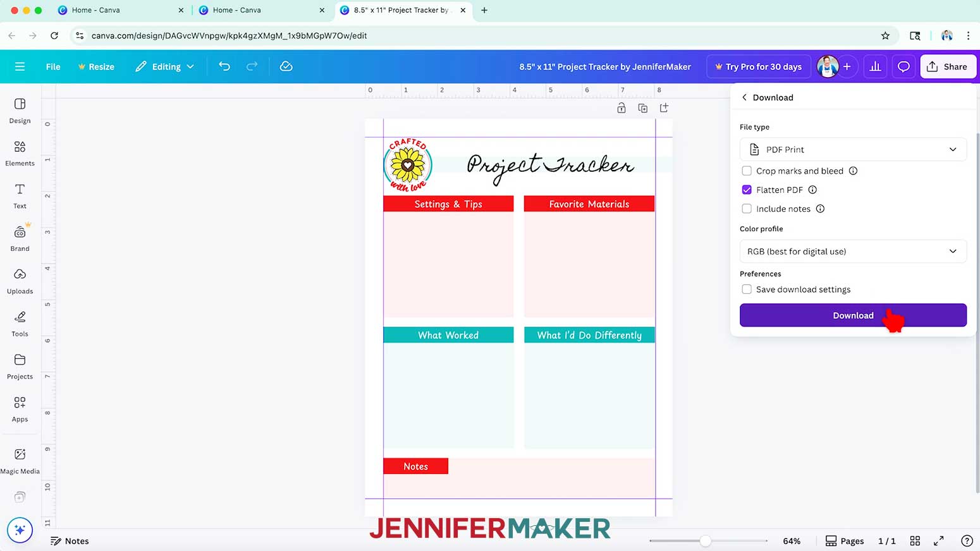Click info icon next to Include notes
The width and height of the screenshot is (980, 551).
pos(820,209)
